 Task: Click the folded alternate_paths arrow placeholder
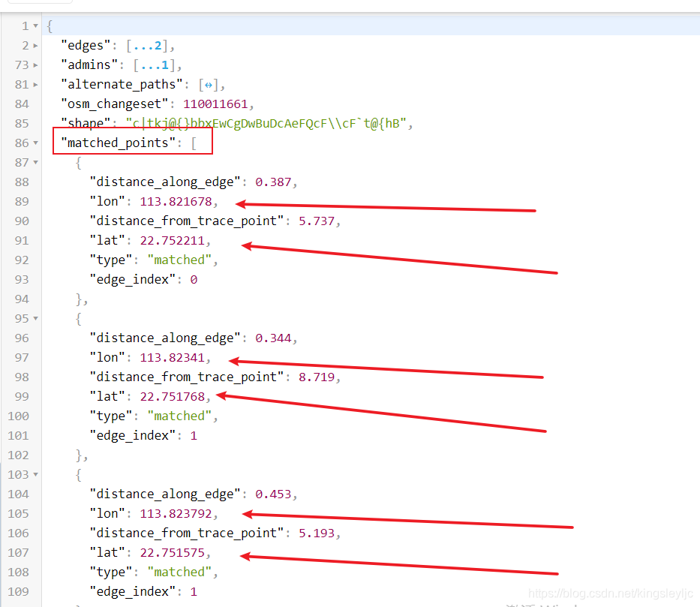click(x=209, y=85)
